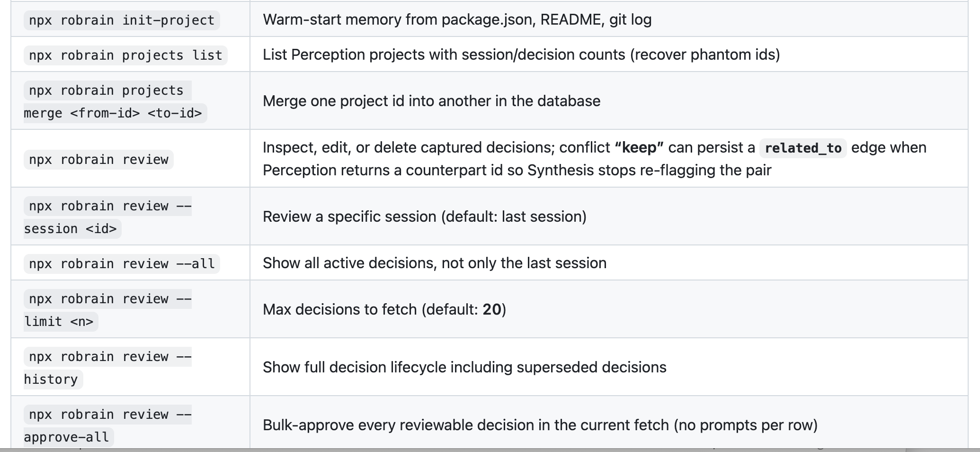Select the 'review --limit <n>' command
980x452 pixels.
coord(107,310)
